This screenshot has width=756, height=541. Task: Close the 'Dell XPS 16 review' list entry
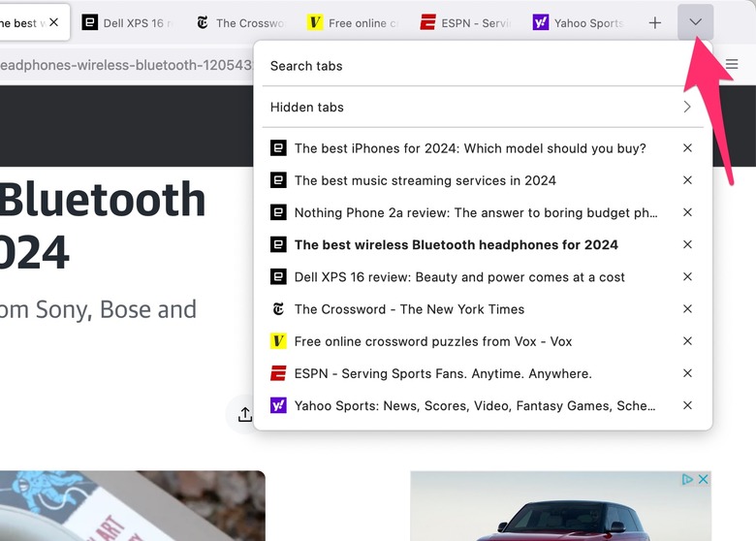688,276
